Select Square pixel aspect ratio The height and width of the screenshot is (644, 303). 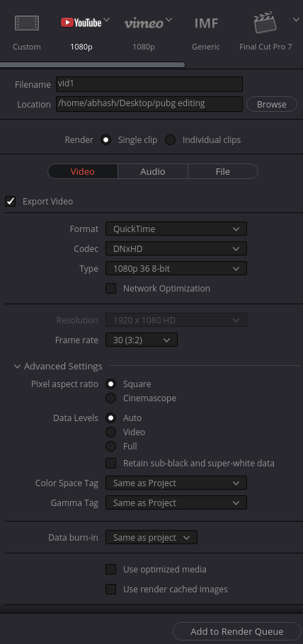point(111,384)
